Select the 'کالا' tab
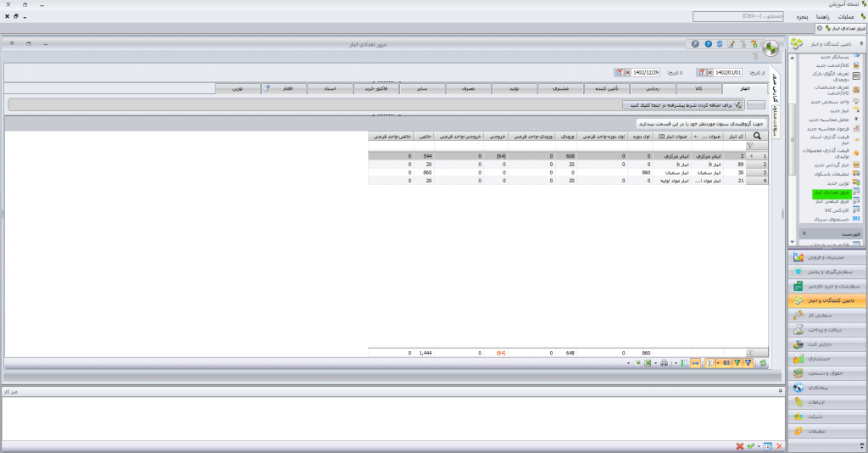This screenshot has height=453, width=868. click(698, 88)
